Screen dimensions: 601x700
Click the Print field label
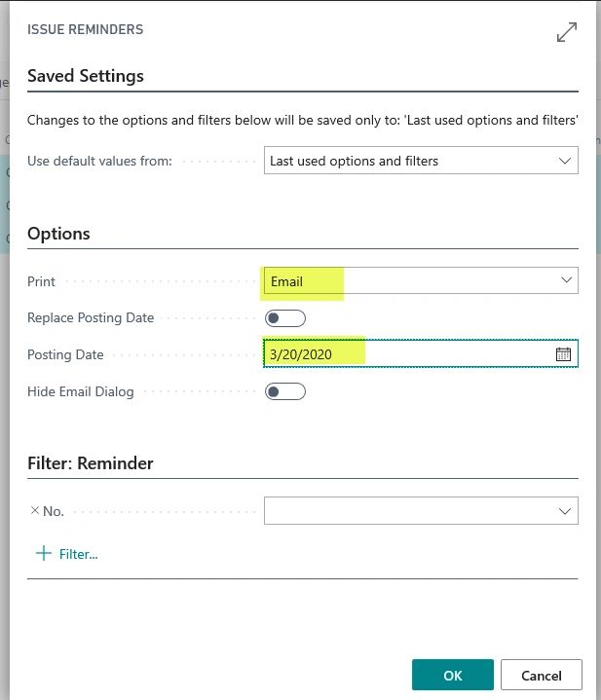click(42, 281)
